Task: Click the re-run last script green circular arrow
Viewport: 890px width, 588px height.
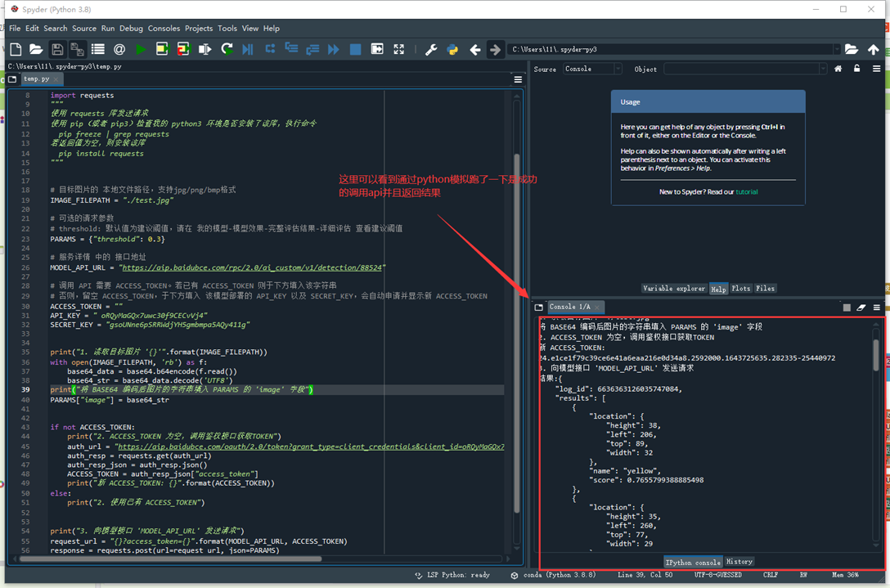Action: [227, 49]
